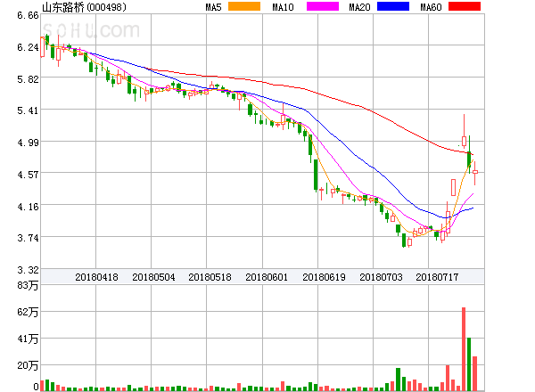
Task: Click the 20180518 date label
Action: tap(210, 277)
